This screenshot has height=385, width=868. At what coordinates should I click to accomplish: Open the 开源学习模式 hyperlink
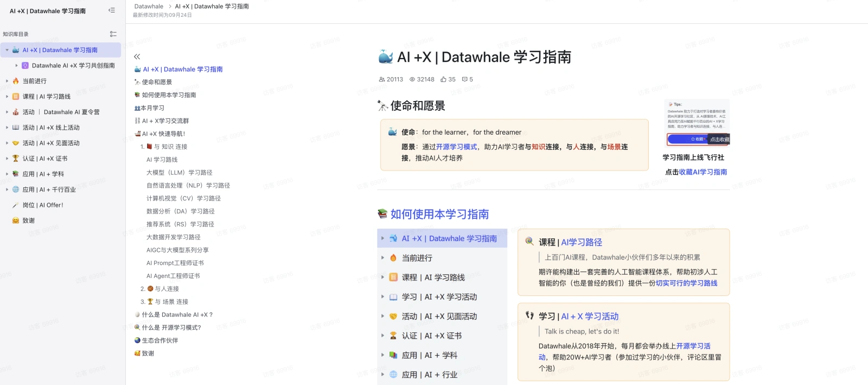click(x=456, y=147)
